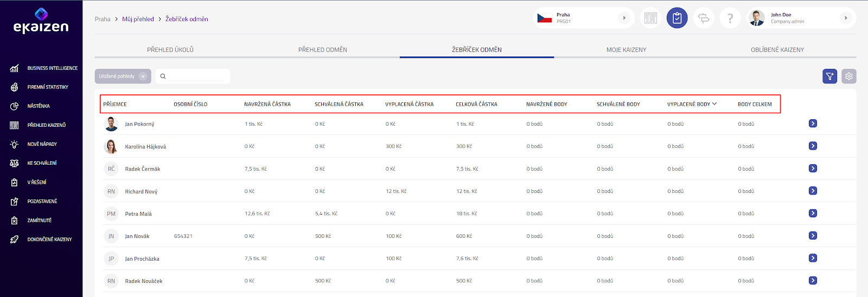Open Firemní statistiky in sidebar
The height and width of the screenshot is (297, 868).
48,87
